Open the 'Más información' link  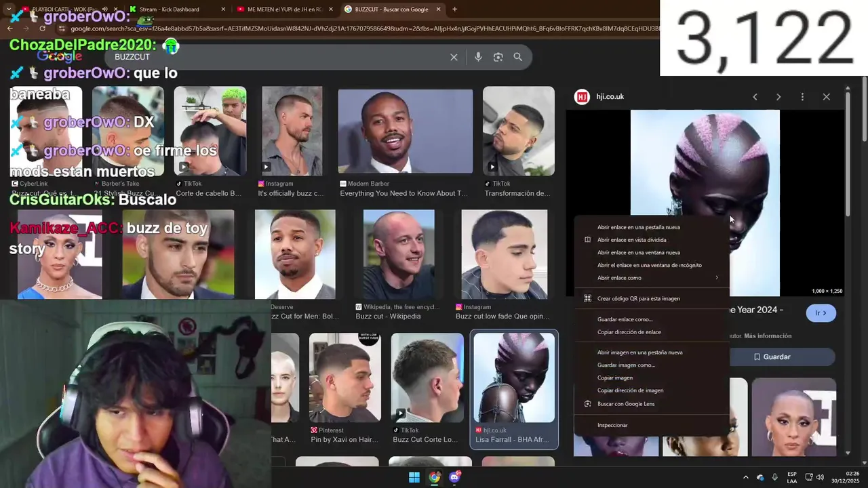(x=768, y=336)
